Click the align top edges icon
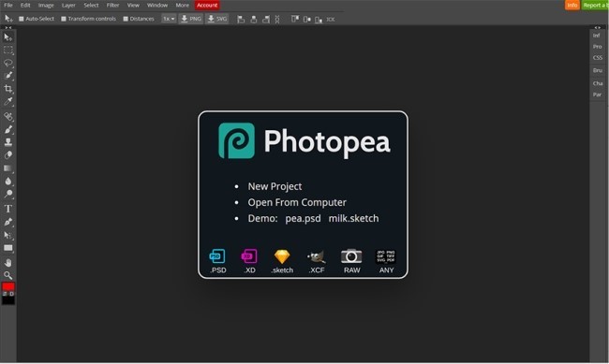 (x=295, y=19)
